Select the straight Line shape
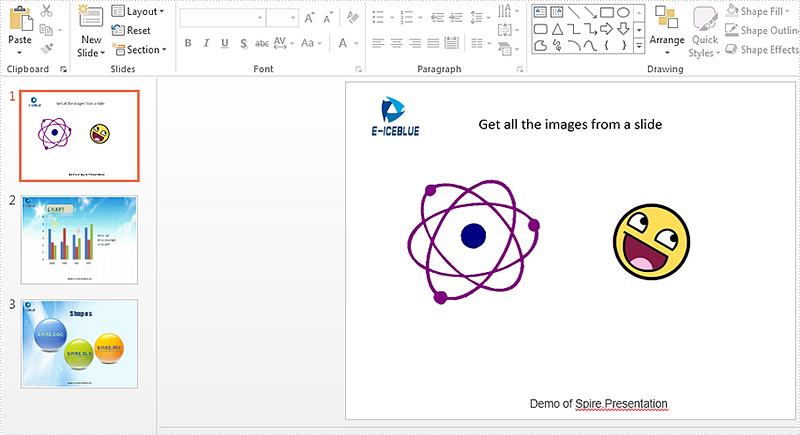Image resolution: width=800 pixels, height=435 pixels. (x=573, y=12)
